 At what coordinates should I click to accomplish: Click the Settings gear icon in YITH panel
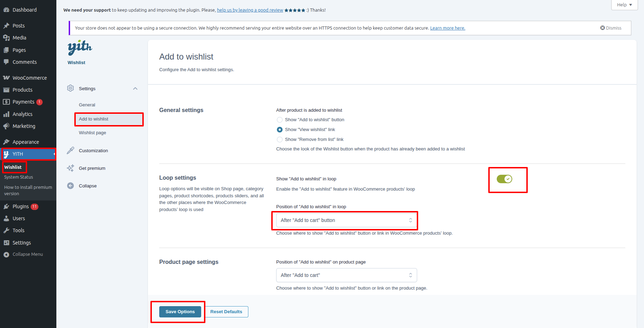coord(70,88)
